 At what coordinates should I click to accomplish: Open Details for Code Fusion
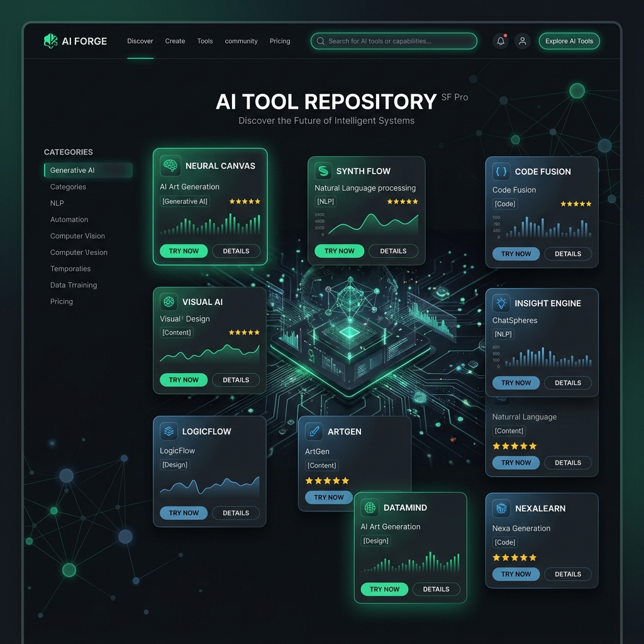[568, 254]
